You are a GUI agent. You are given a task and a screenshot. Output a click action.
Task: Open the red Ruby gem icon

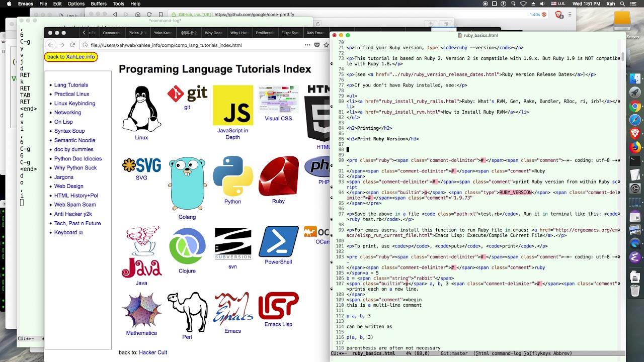[x=278, y=176]
